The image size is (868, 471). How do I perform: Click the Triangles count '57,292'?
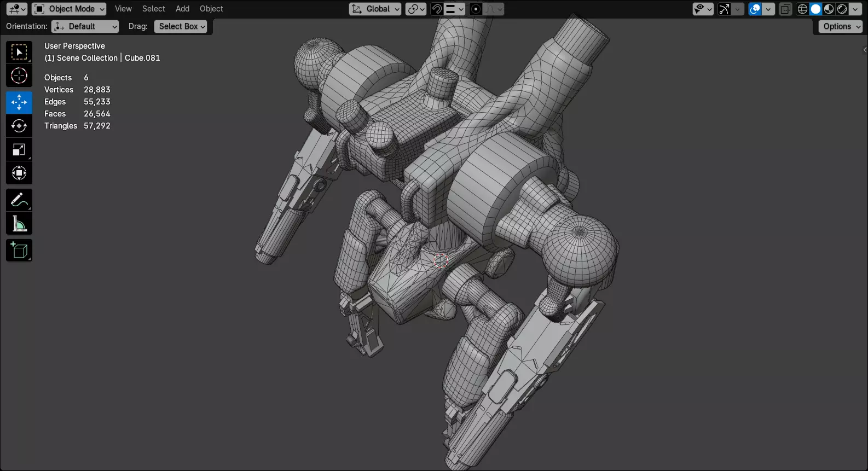tap(97, 126)
